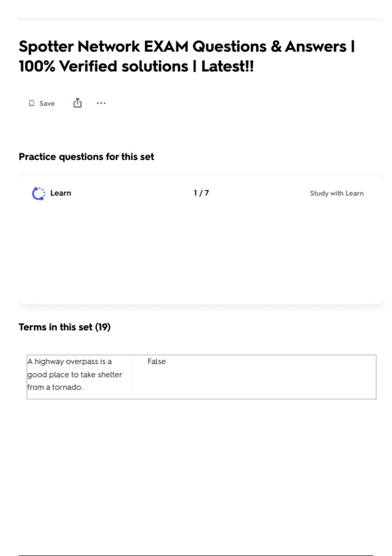Image resolution: width=392 pixels, height=556 pixels.
Task: Select the Learn label in practice card
Action: pos(60,193)
